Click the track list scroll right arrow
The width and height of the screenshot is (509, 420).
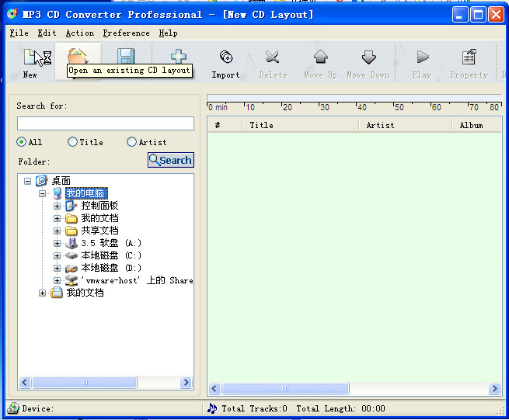pos(494,388)
